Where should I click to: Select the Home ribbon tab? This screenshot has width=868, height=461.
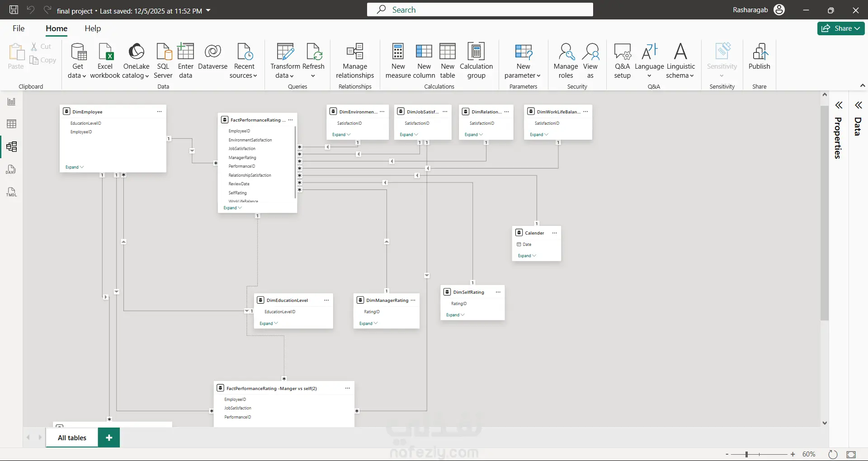[x=57, y=28]
